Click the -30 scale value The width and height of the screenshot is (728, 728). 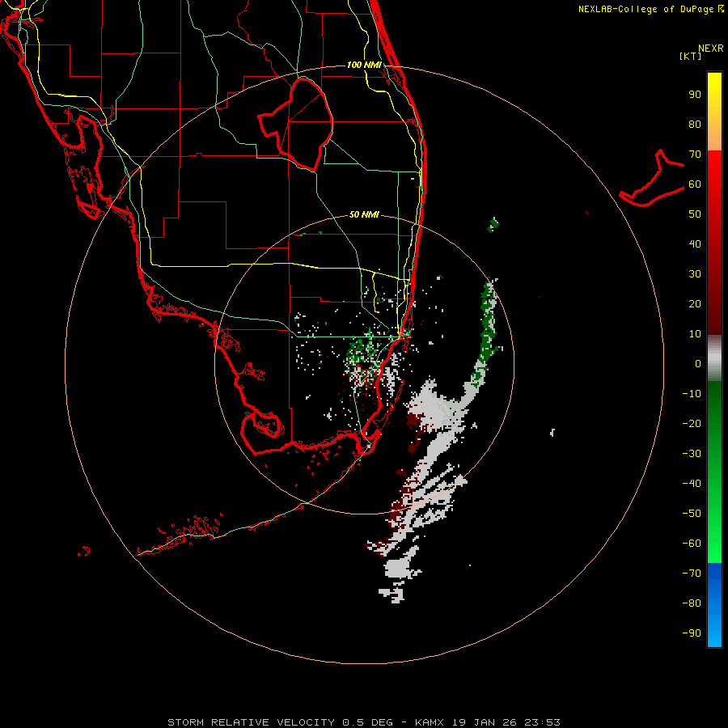[x=692, y=454]
